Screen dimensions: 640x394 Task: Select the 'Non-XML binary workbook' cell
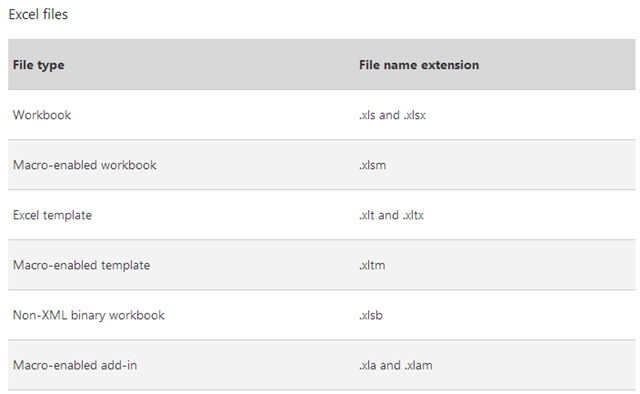89,315
